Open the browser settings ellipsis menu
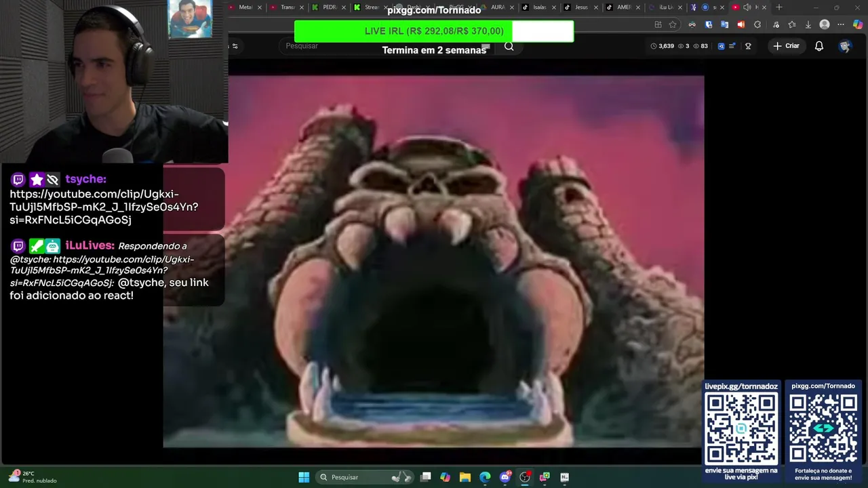Viewport: 868px width, 488px height. (x=841, y=24)
